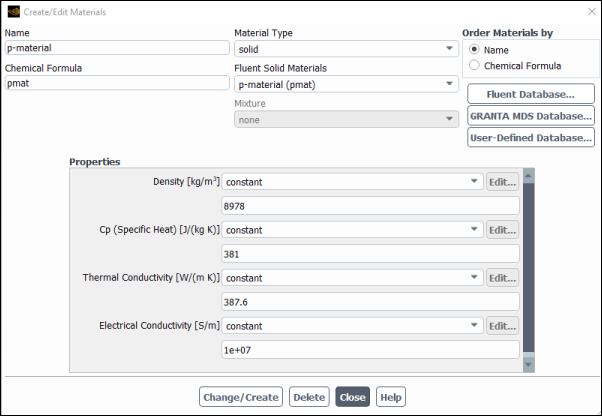This screenshot has width=602, height=416.
Task: Expand Thermal Conductivity method dropdown
Action: tap(352, 277)
